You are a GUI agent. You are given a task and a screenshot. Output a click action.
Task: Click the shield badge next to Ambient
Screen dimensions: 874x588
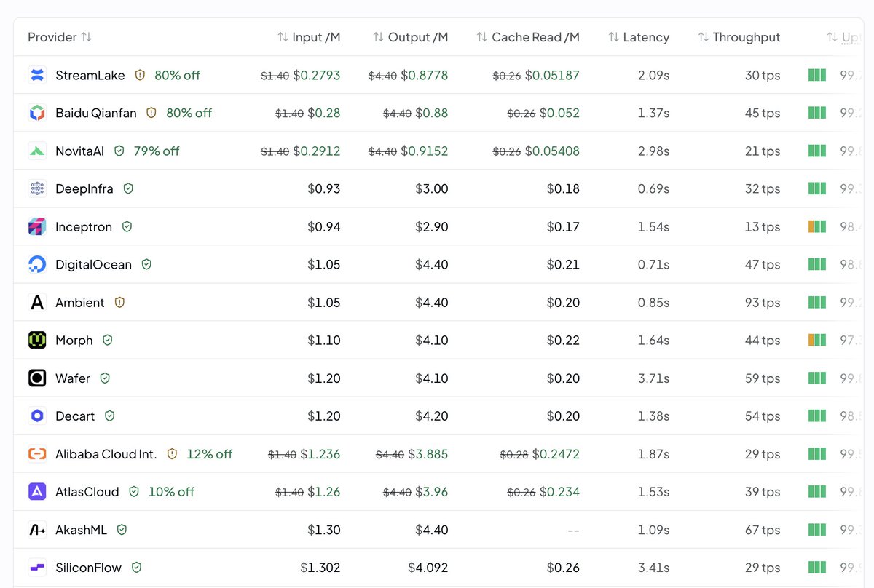pyautogui.click(x=119, y=302)
